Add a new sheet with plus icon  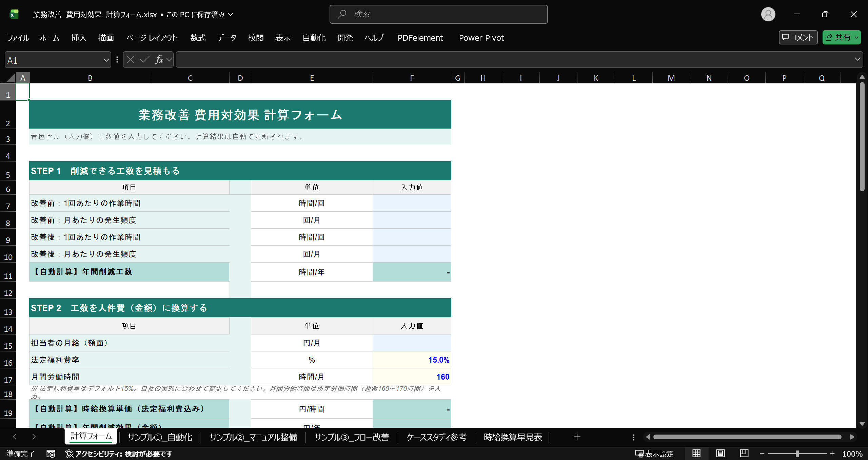click(x=577, y=437)
